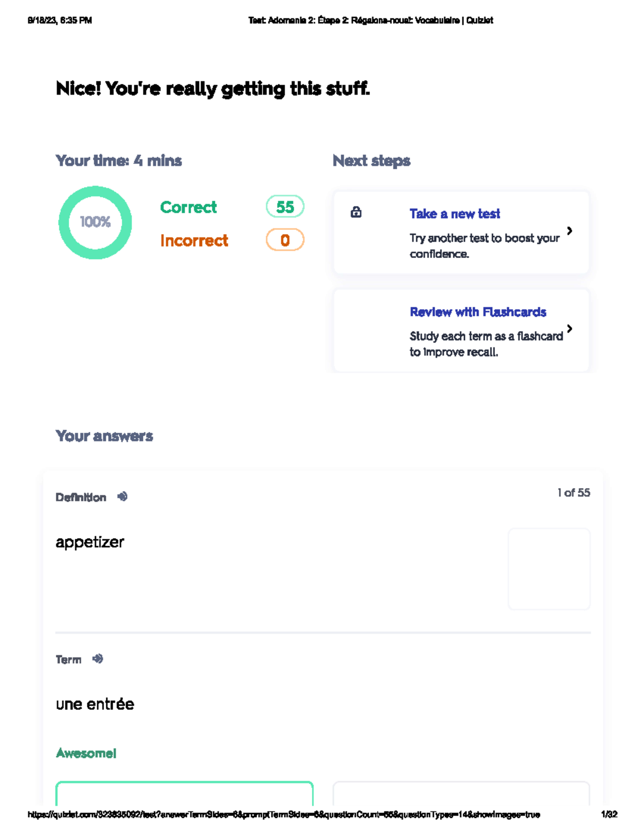
Task: Select the Incorrect count badge showing 0
Action: point(285,240)
